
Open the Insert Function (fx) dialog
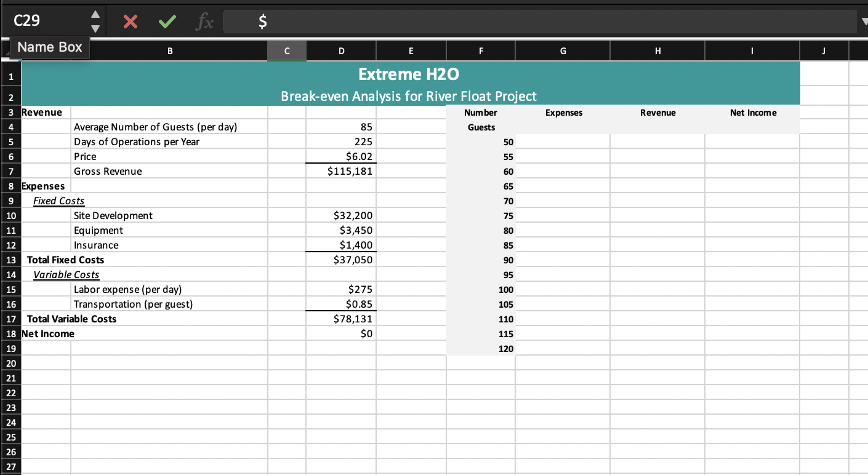coord(204,21)
